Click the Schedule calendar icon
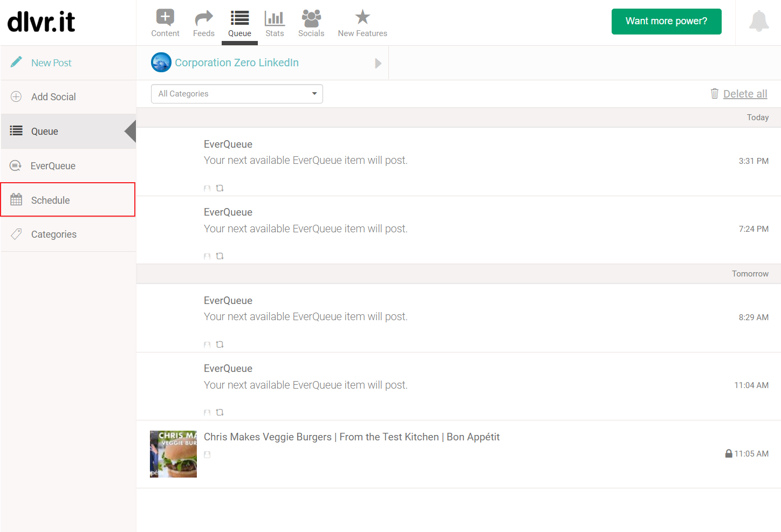 click(16, 199)
